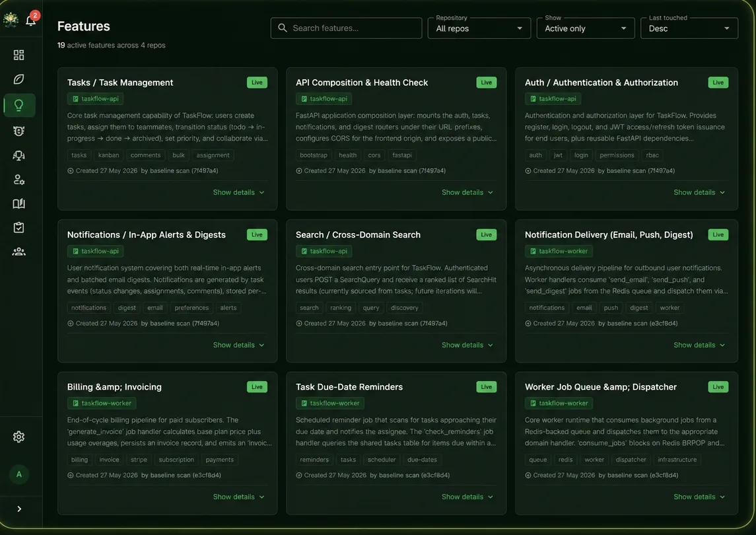Viewport: 756px width, 535px height.
Task: Click the scheduler tag
Action: pos(382,460)
